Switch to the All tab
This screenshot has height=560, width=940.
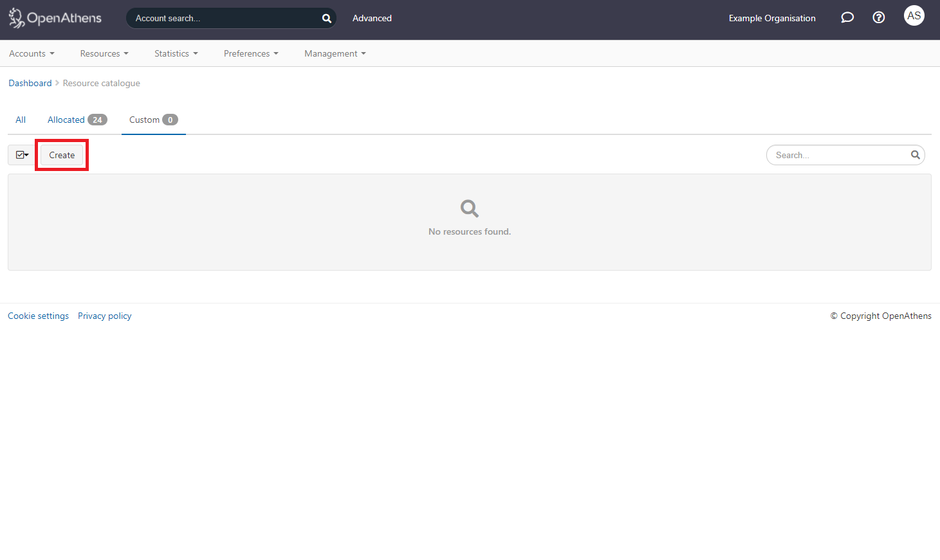click(x=20, y=120)
